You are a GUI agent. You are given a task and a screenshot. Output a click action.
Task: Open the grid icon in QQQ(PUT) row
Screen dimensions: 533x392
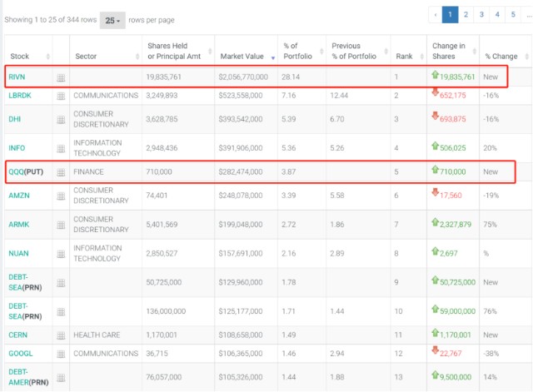(61, 172)
